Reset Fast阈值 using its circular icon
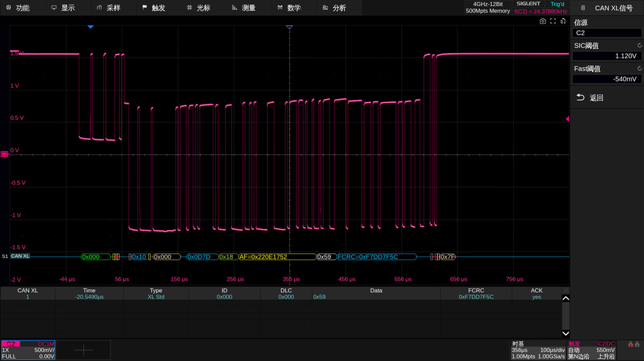The width and height of the screenshot is (644, 361). [x=639, y=68]
